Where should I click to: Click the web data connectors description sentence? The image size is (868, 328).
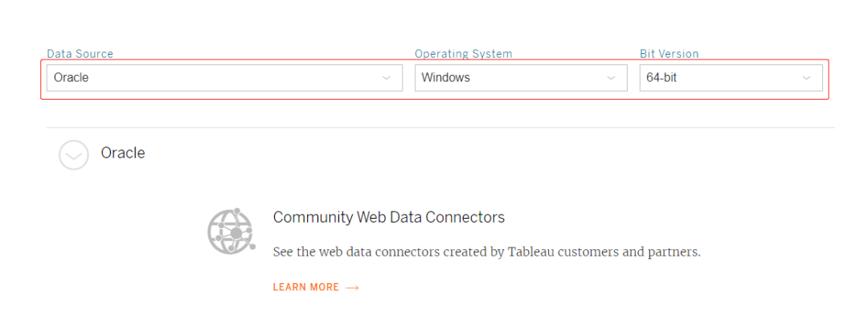point(486,252)
